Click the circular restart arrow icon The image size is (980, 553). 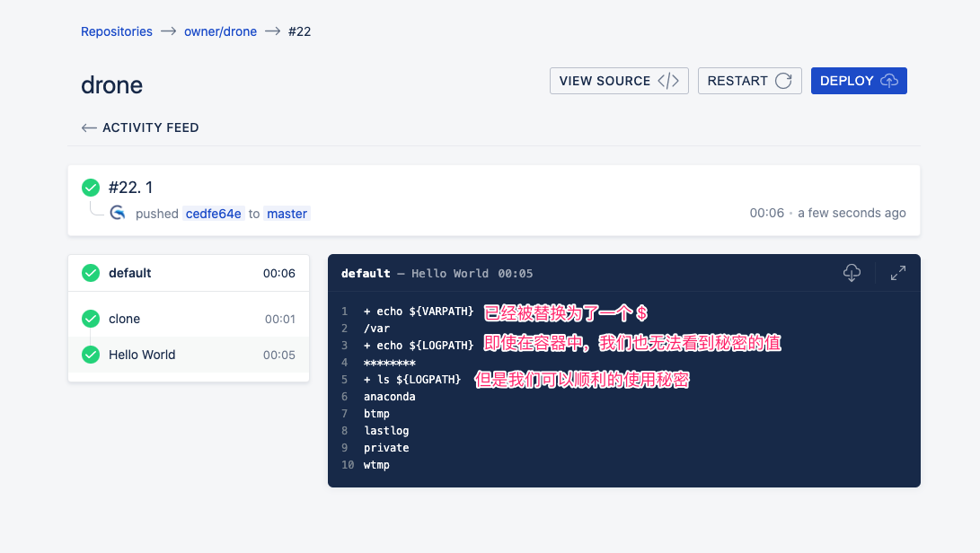pos(784,81)
